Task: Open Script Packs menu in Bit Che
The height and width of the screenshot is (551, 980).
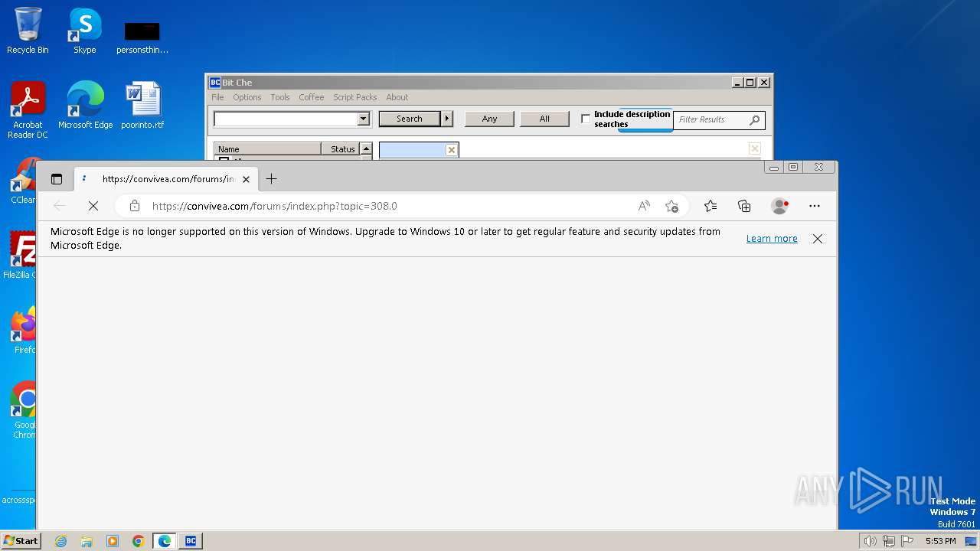Action: [354, 97]
